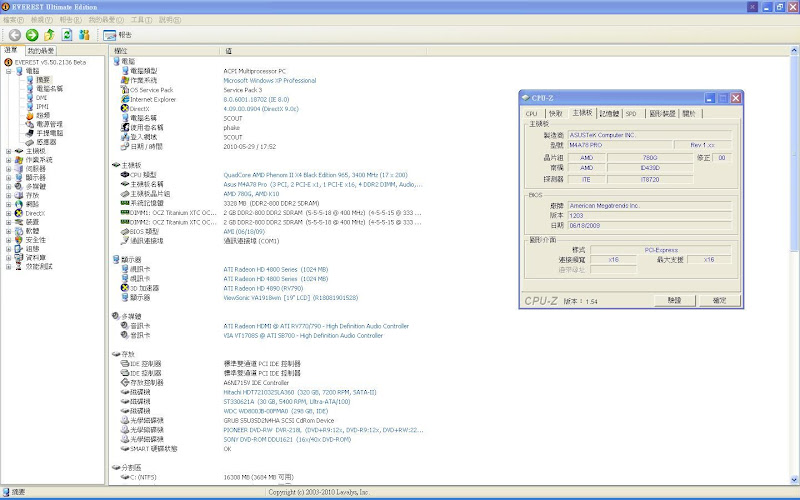Viewport: 800px width, 500px height.
Task: Open the 工具(T) Tools menu
Action: (x=141, y=19)
